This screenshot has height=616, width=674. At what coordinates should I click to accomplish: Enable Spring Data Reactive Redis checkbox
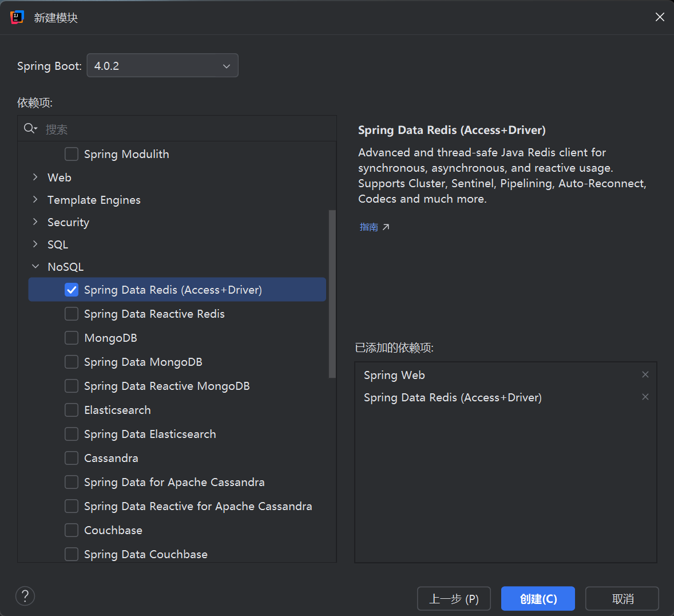[x=72, y=314]
